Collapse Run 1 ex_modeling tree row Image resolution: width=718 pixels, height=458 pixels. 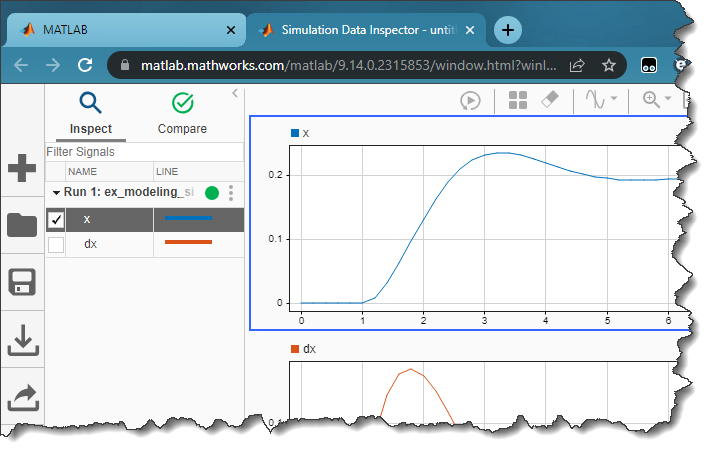56,193
